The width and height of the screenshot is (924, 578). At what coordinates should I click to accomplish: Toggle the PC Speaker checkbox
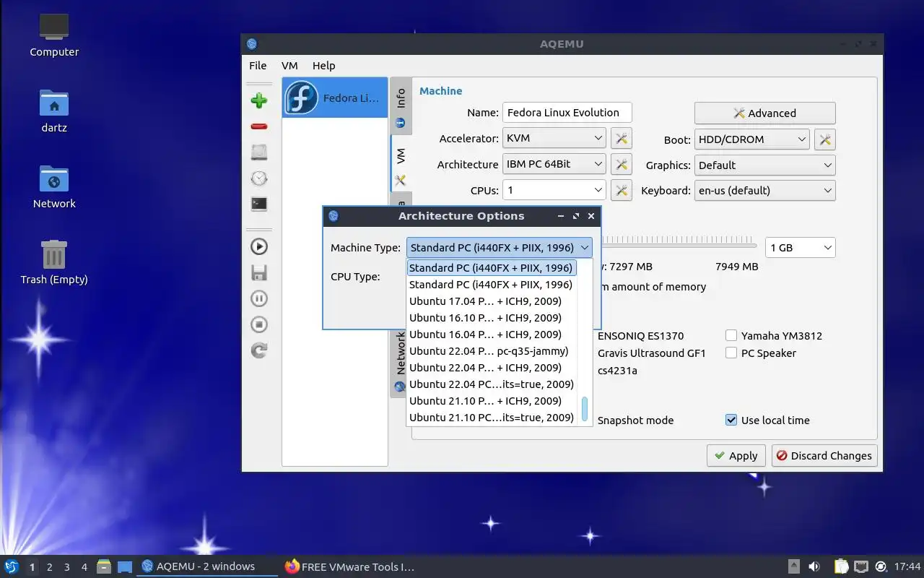pos(731,353)
